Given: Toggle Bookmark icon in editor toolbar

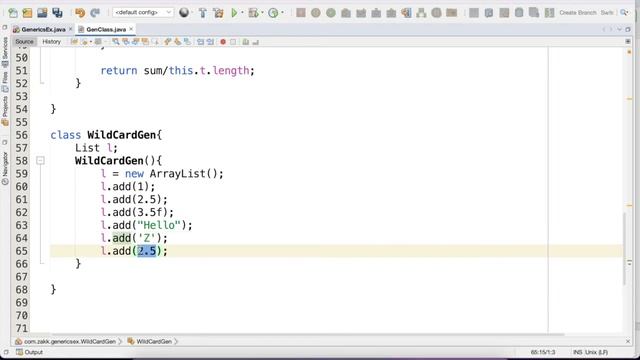Looking at the screenshot, I should (187, 42).
